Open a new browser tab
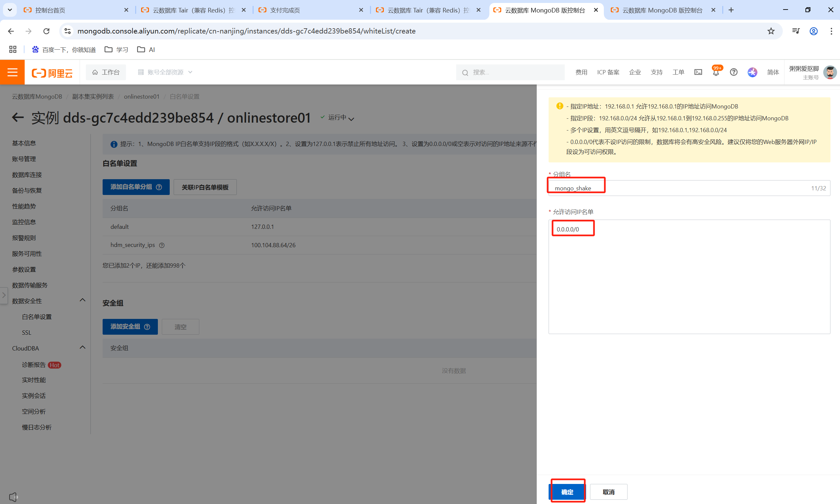This screenshot has height=504, width=840. [x=731, y=10]
